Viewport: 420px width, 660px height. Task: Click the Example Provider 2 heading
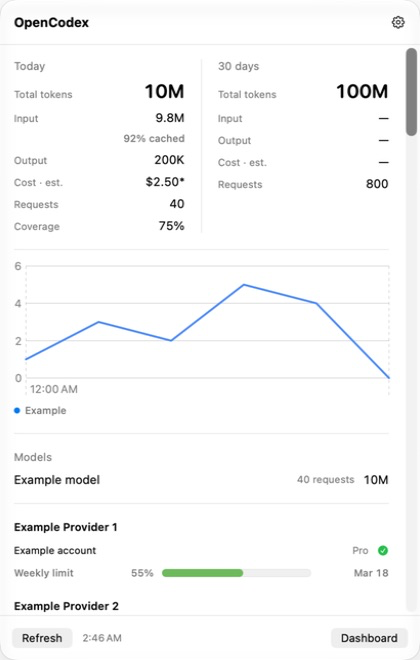point(66,606)
